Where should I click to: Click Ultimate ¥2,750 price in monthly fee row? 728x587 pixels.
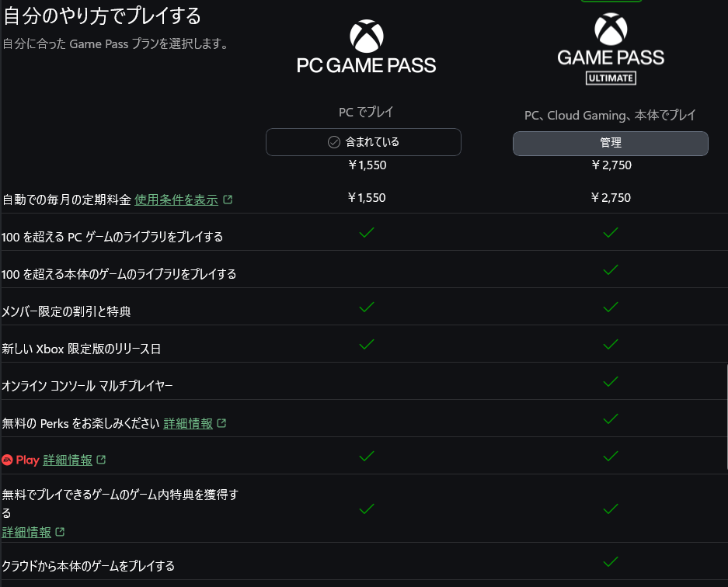611,197
